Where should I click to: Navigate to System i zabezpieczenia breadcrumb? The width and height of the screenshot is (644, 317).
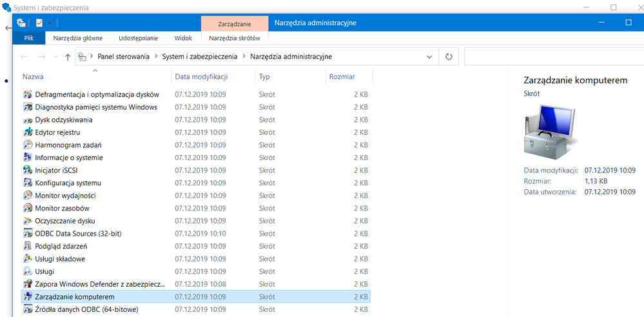[200, 57]
